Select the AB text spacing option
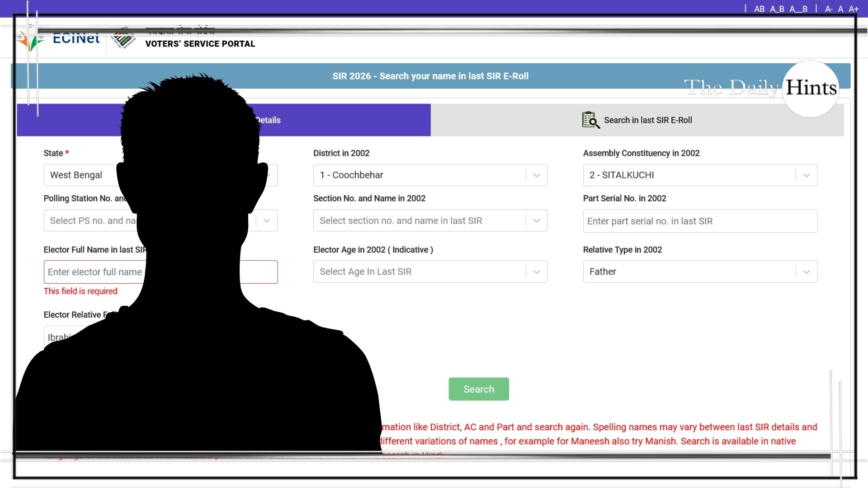Screen dimensions: 868x488 coord(759,9)
